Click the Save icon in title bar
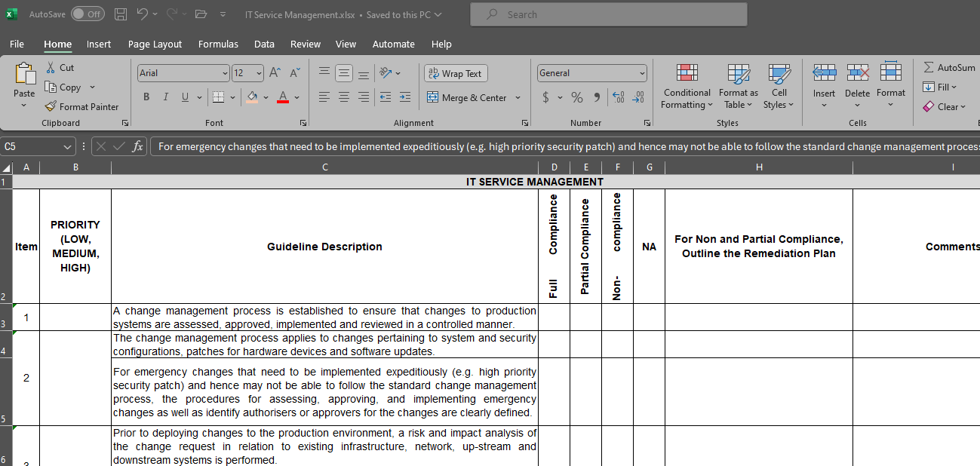This screenshot has width=980, height=466. (x=121, y=14)
